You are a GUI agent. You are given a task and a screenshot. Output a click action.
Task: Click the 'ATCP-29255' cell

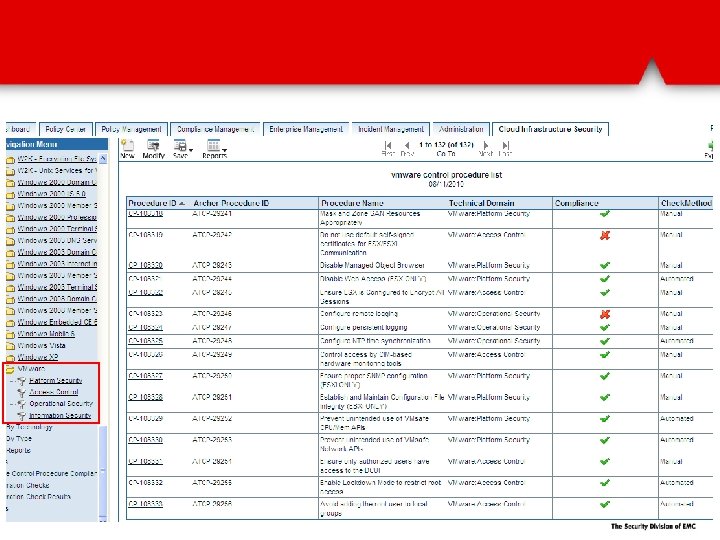[x=212, y=483]
